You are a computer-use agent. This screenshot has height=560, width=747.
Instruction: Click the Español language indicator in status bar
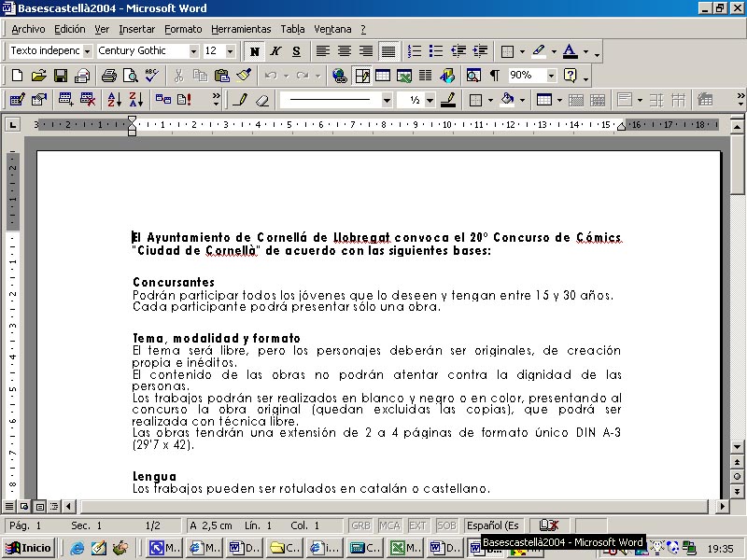point(493,525)
